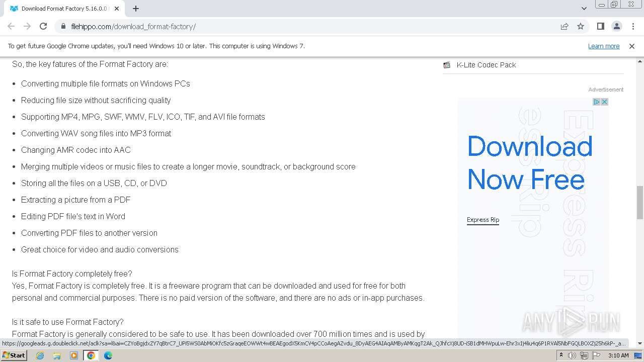Open a new browser tab
The image size is (644, 362).
pyautogui.click(x=136, y=9)
